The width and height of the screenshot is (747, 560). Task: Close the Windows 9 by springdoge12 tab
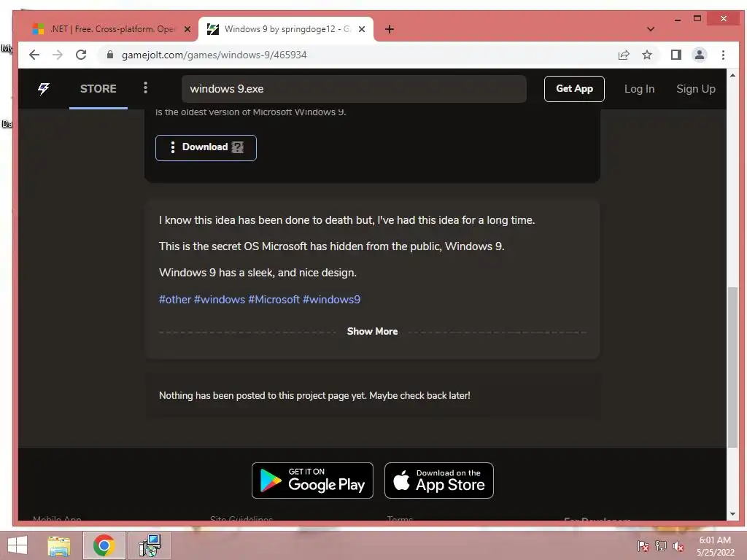tap(362, 29)
